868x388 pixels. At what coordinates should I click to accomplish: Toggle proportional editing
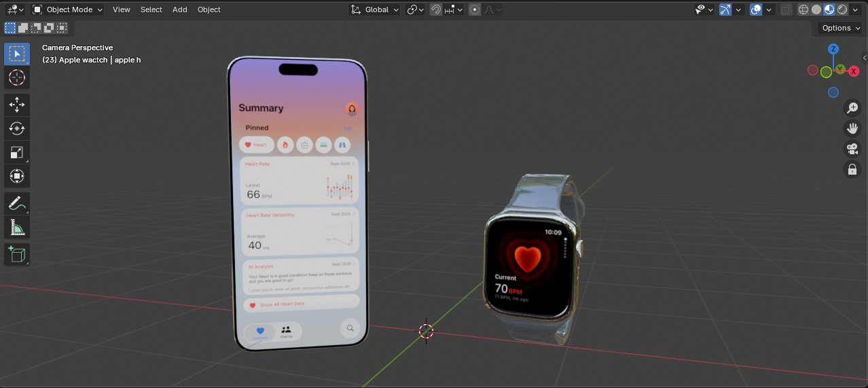(x=475, y=10)
